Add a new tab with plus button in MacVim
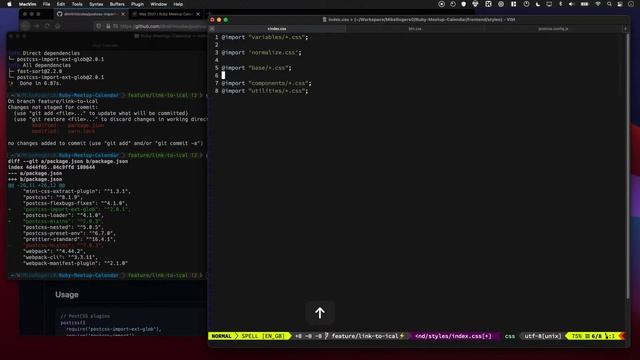The width and height of the screenshot is (640, 360). click(x=625, y=29)
